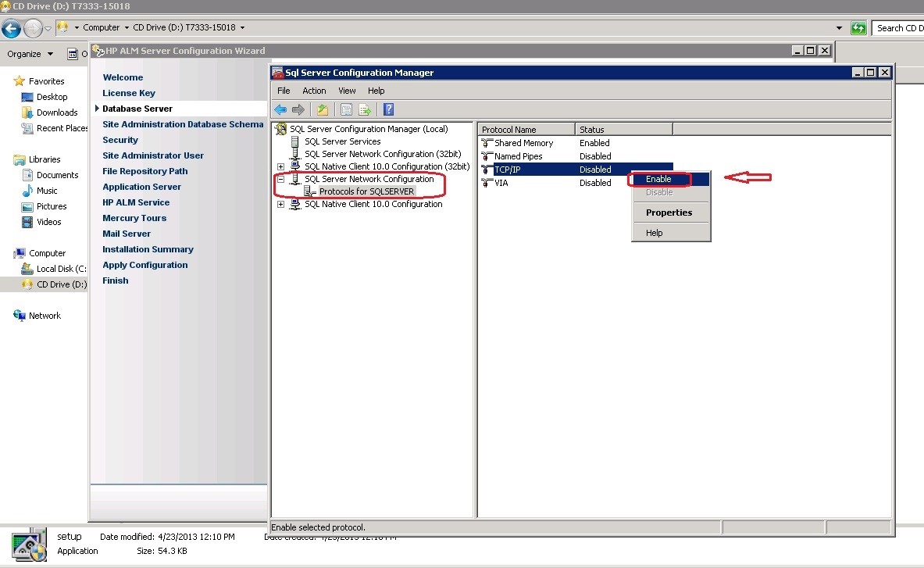Click the Export List toolbar icon
The height and width of the screenshot is (568, 924).
pos(365,109)
